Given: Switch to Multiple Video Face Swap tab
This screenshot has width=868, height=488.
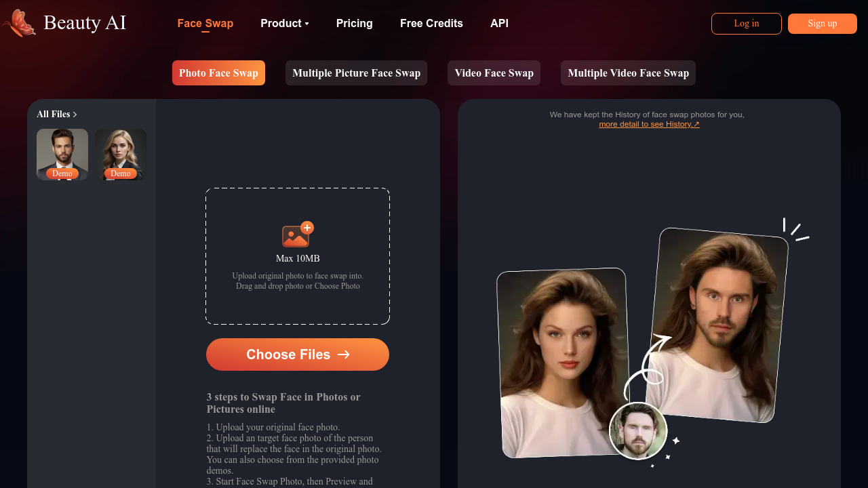Looking at the screenshot, I should pyautogui.click(x=628, y=73).
